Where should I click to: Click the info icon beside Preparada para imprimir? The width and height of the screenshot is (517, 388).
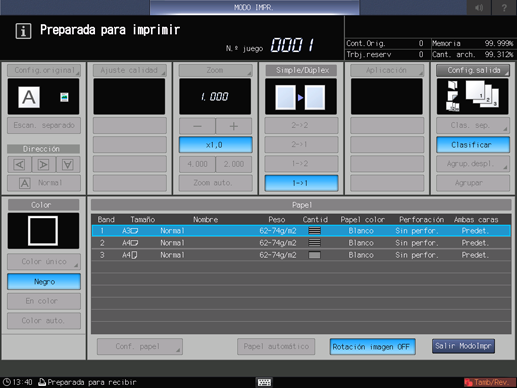click(23, 31)
